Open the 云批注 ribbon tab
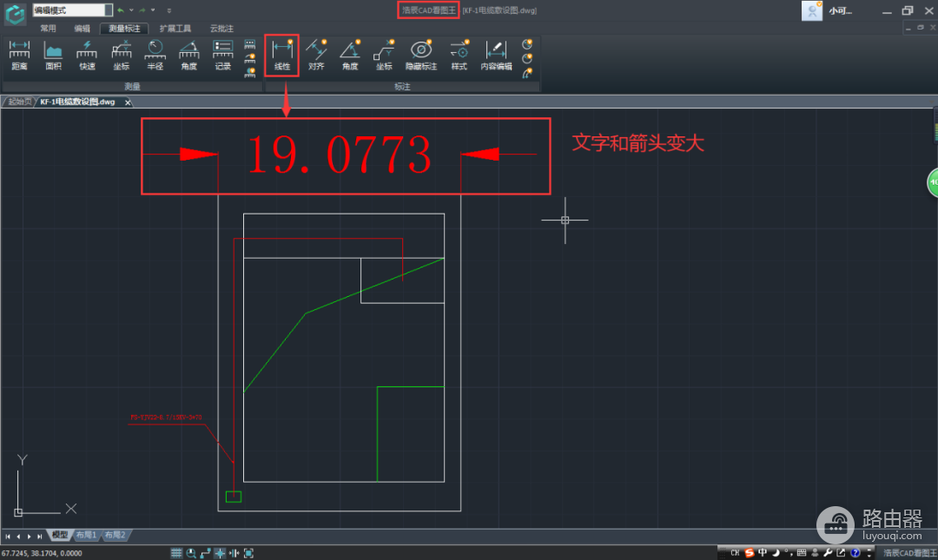The width and height of the screenshot is (938, 560). click(x=221, y=28)
